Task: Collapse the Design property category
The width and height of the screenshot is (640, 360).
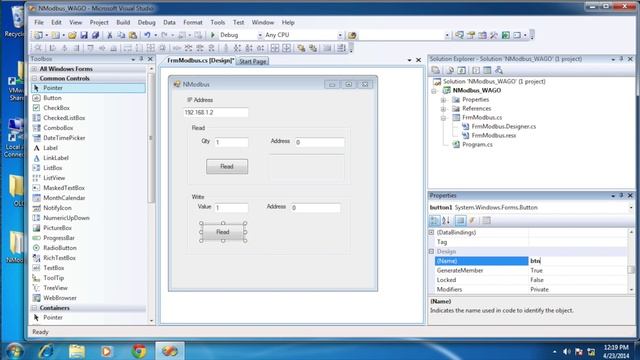Action: pos(431,251)
